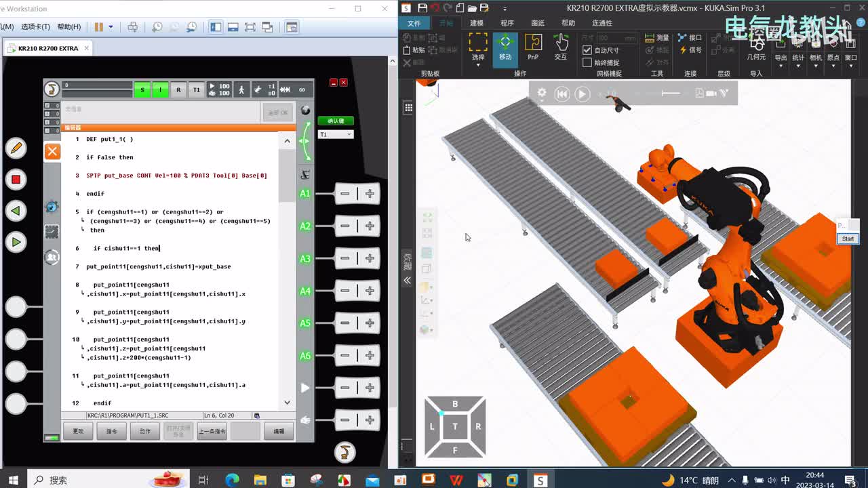Toggle the S submit interpreter status indicator
Viewport: 868px width, 488px height.
pyautogui.click(x=142, y=89)
